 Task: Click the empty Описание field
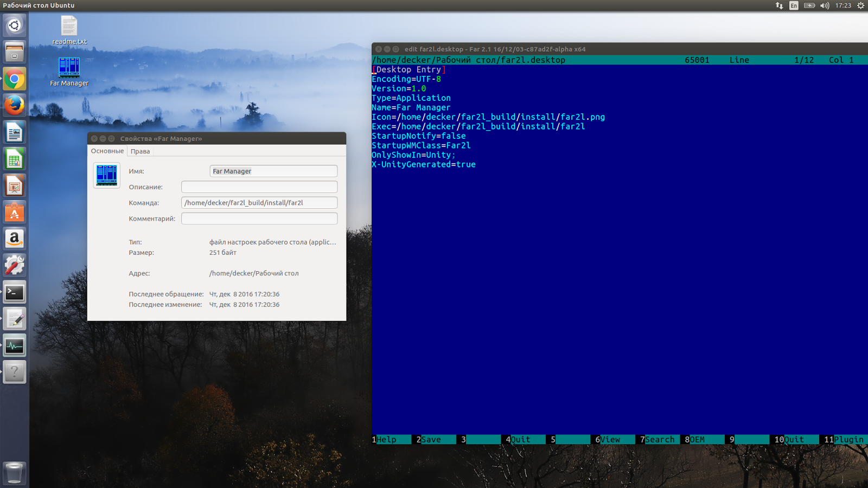pos(259,187)
